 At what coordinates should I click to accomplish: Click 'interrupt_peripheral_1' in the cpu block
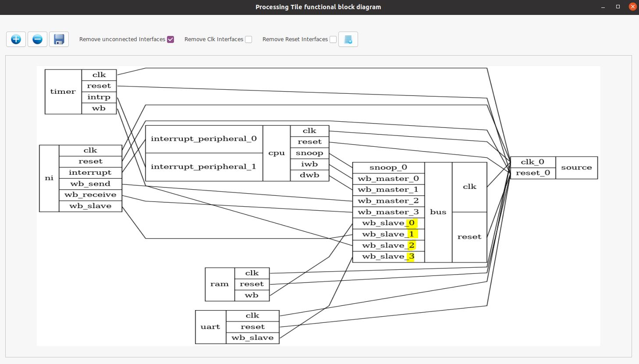tap(204, 167)
